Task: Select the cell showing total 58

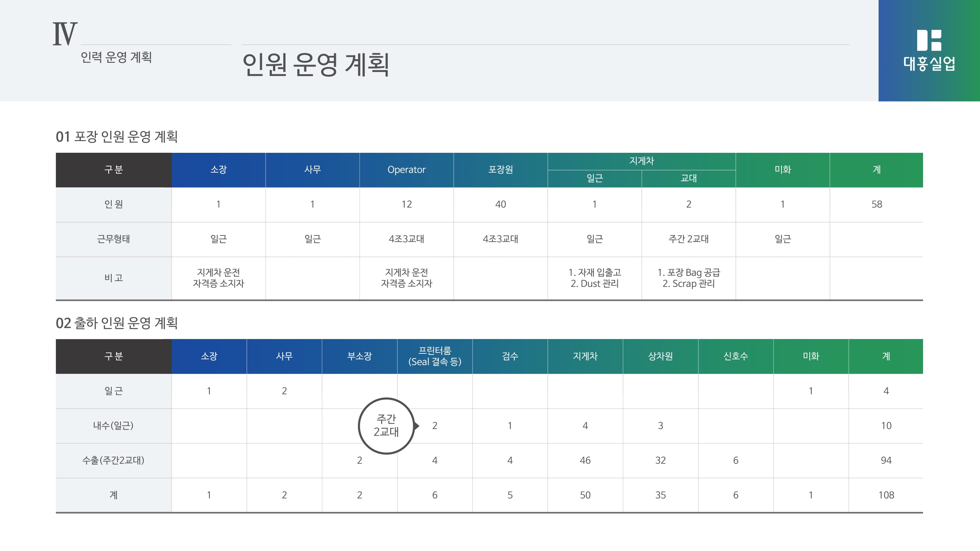Action: (876, 204)
